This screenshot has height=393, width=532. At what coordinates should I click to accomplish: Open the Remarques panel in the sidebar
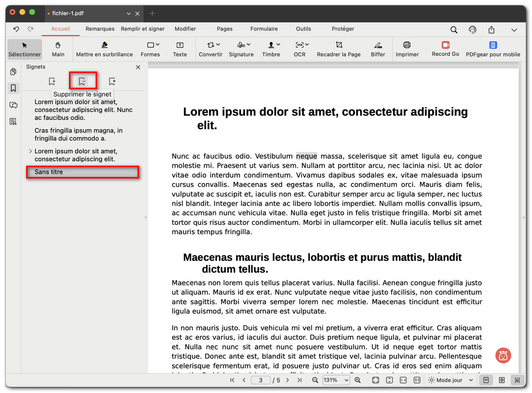13,105
